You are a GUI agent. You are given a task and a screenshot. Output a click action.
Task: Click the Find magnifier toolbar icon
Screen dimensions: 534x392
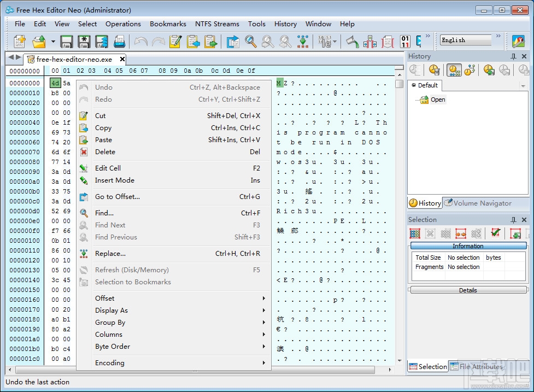(251, 42)
